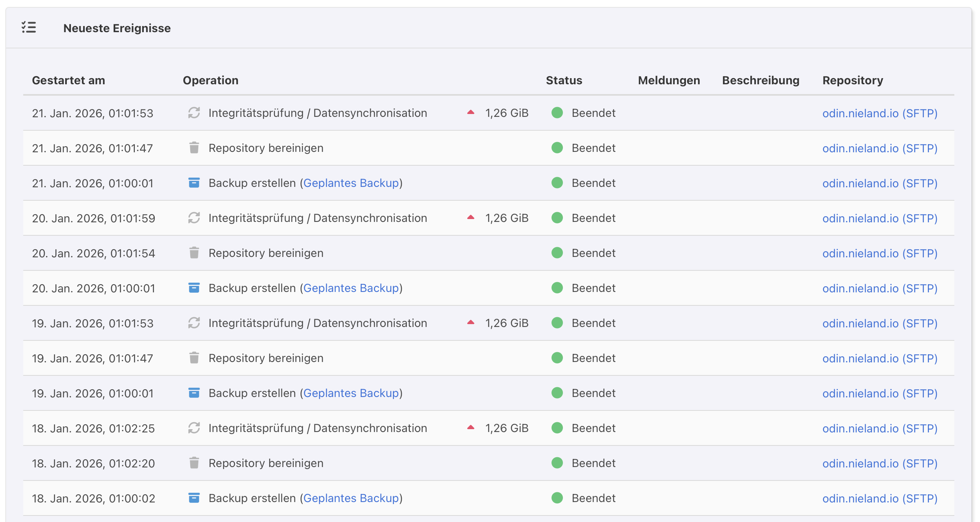Click trash icon on 20. Jan. 01:01:54 row
The height and width of the screenshot is (522, 980).
tap(194, 253)
